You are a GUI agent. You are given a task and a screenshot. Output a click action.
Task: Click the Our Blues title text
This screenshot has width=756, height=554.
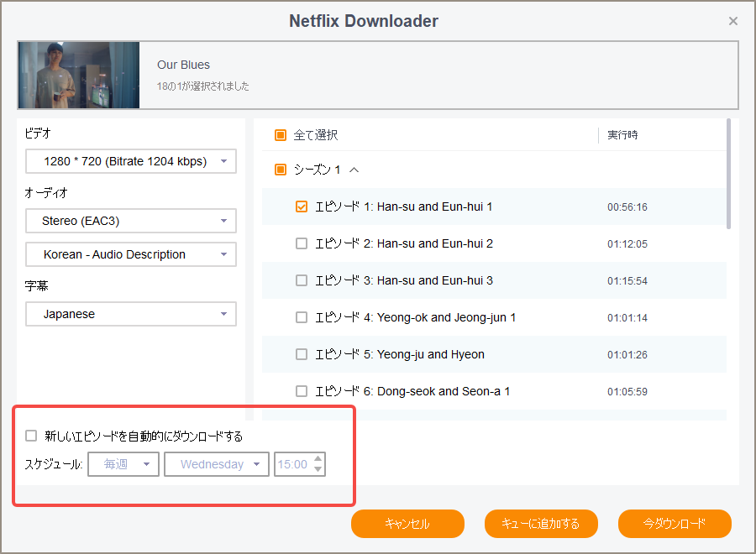click(184, 65)
